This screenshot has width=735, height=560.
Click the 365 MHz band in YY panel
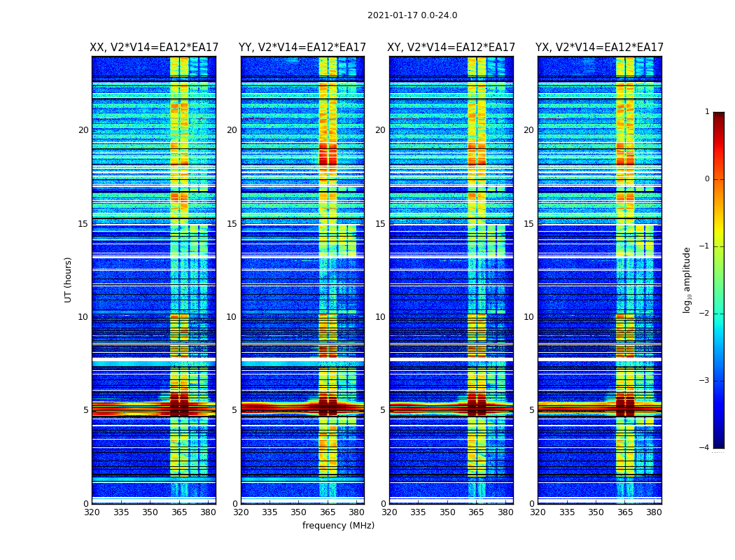point(328,280)
